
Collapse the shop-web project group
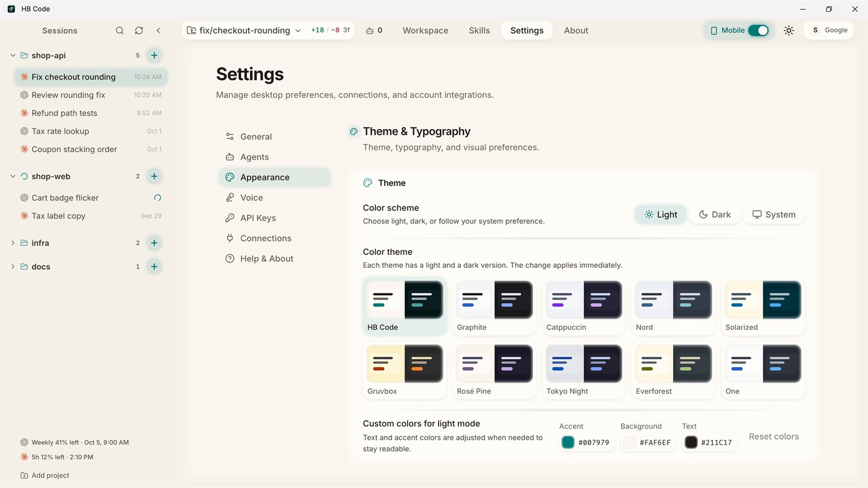13,176
